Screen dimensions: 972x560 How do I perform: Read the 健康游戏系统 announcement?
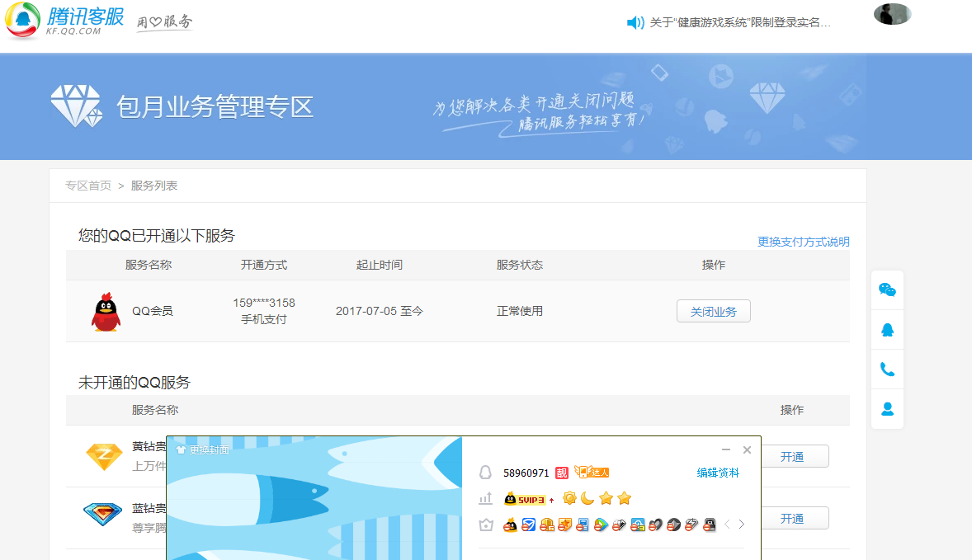740,23
